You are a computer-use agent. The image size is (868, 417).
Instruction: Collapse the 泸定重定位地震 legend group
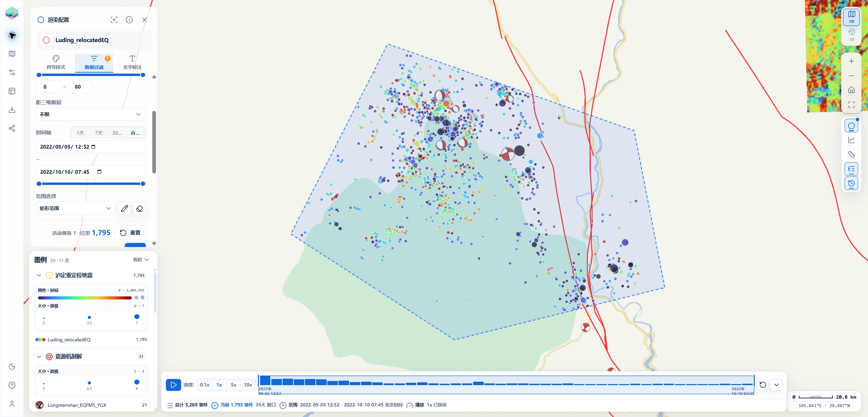39,275
